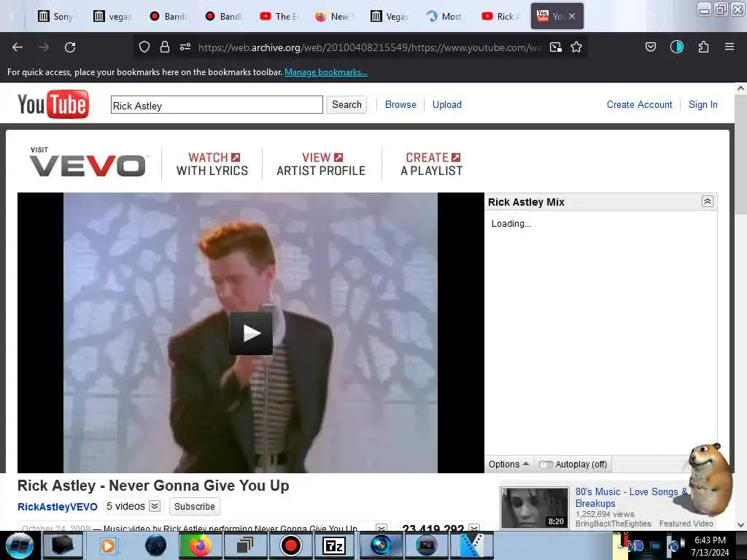Bookmark this page with the star icon
Screen dimensions: 747x560
tap(576, 47)
